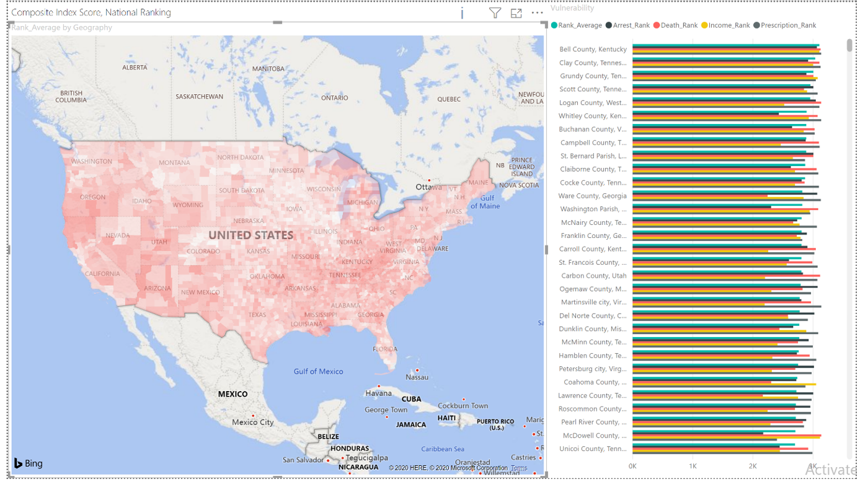Click the Rank_Average by Geography subtitle
868x492 pixels.
point(62,27)
